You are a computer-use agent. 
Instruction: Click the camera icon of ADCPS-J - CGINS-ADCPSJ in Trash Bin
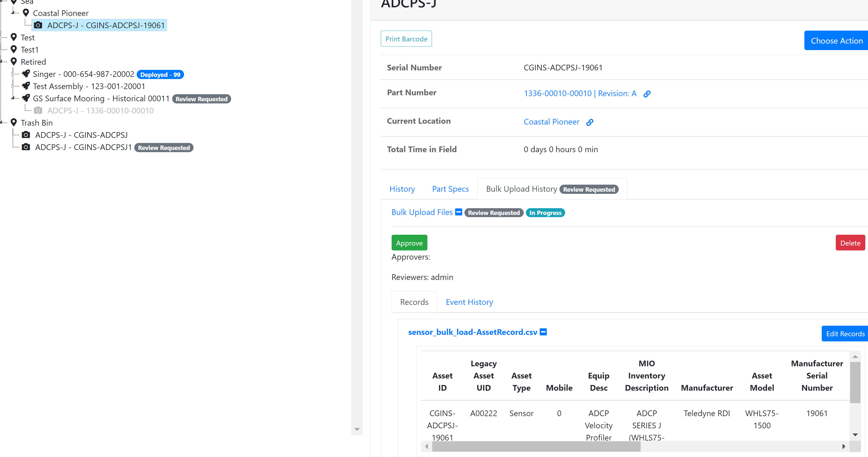[x=26, y=135]
